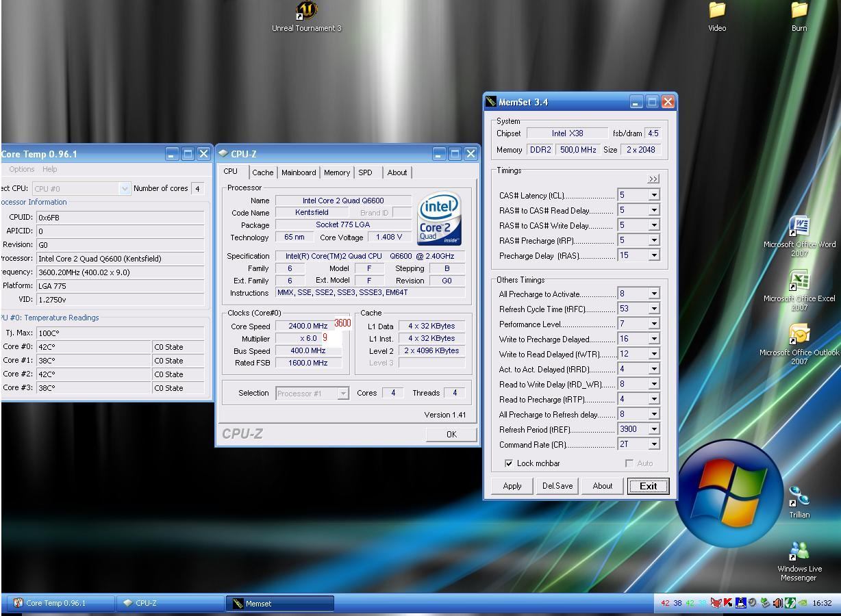Open the All Precharge to Activate dropdown
This screenshot has height=616, width=841.
653,294
